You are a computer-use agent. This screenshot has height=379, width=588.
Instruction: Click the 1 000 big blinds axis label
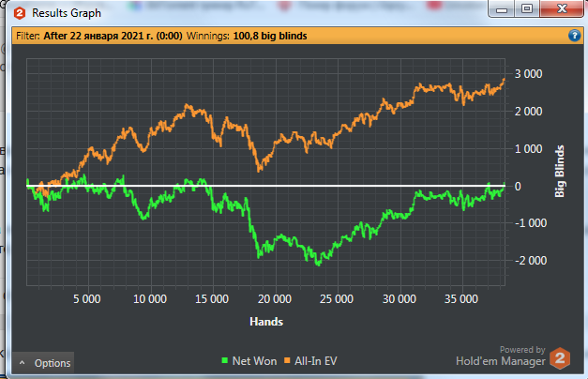[528, 149]
